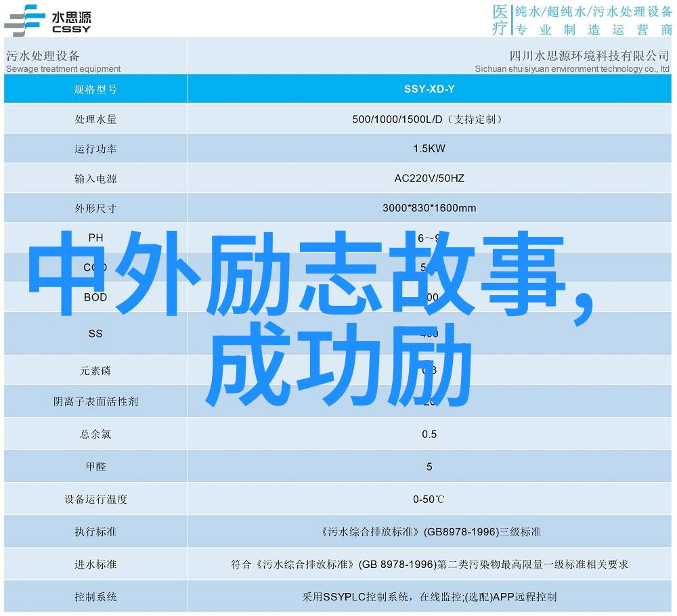Click the '设备运行温度' row label
Screen dimensions: 677x616
coord(95,500)
